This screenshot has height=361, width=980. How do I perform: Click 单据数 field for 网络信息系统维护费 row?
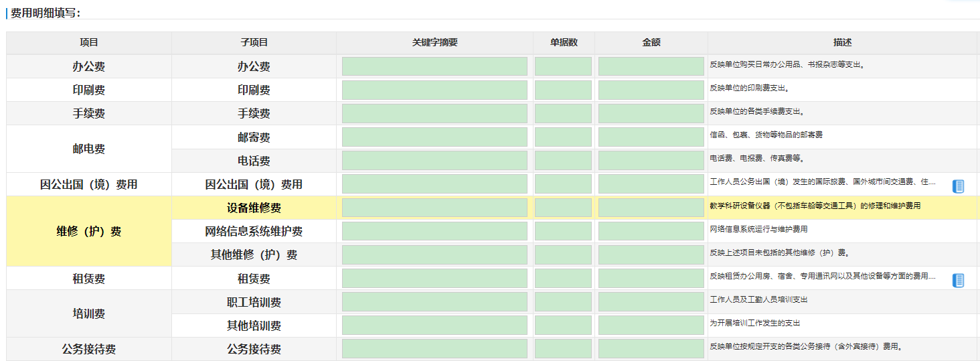(563, 231)
